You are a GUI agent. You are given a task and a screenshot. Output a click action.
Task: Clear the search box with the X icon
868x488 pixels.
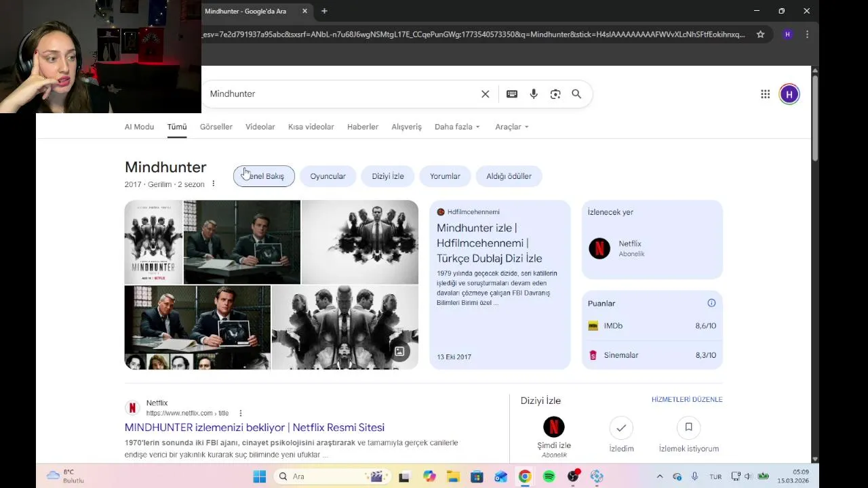486,94
